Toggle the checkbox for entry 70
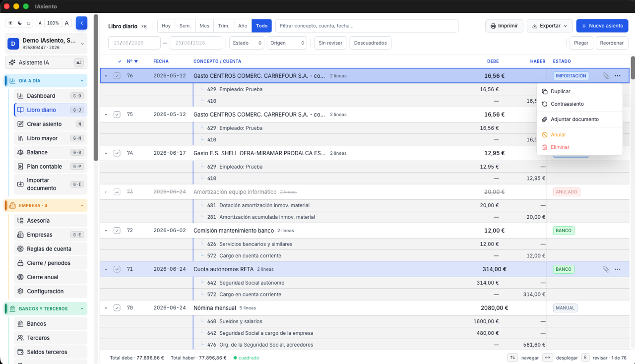 pos(117,308)
